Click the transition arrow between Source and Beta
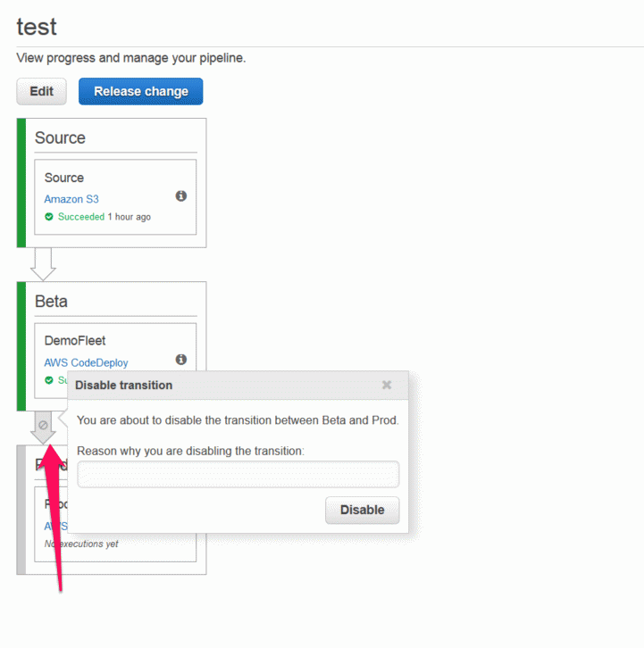 [x=43, y=263]
